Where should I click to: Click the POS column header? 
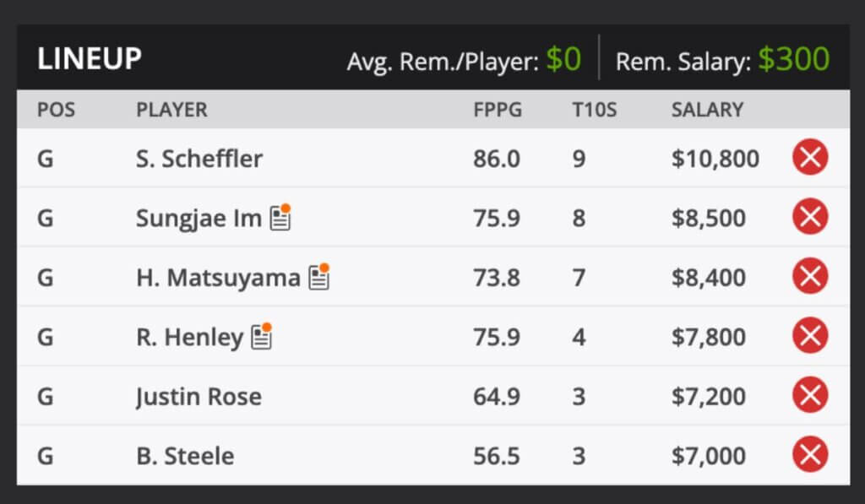pos(55,109)
